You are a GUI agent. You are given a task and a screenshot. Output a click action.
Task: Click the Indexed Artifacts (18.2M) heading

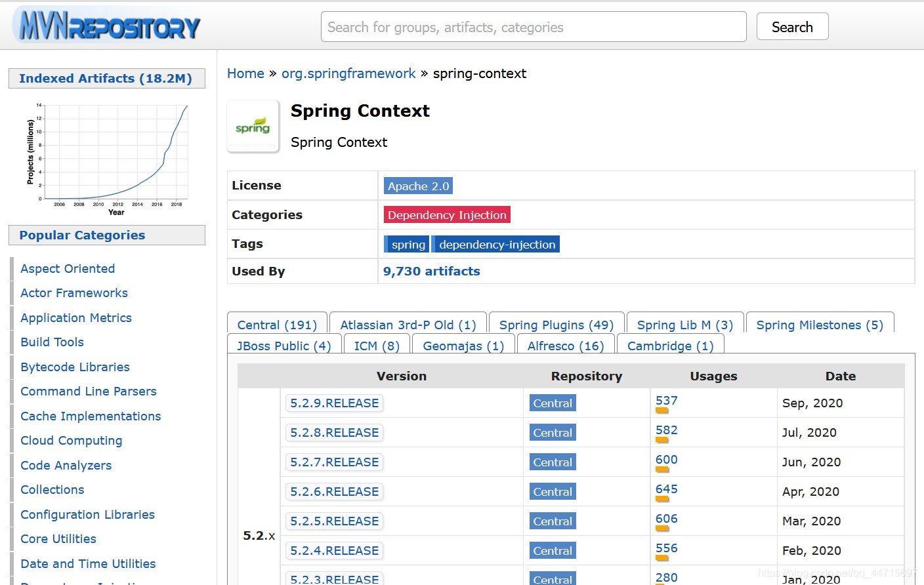[x=106, y=78]
